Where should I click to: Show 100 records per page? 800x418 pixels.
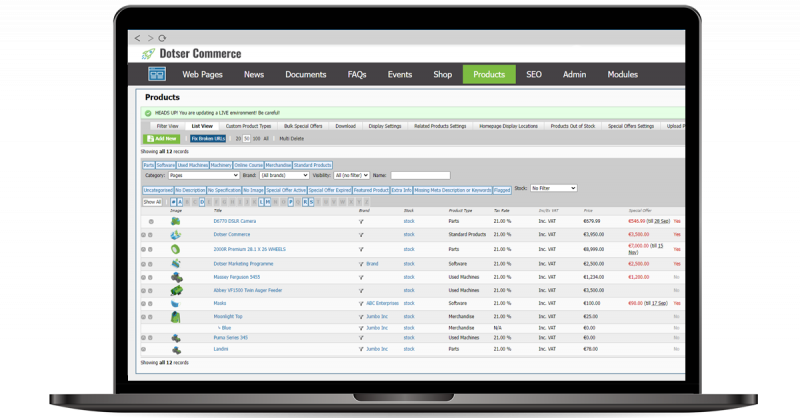click(256, 139)
